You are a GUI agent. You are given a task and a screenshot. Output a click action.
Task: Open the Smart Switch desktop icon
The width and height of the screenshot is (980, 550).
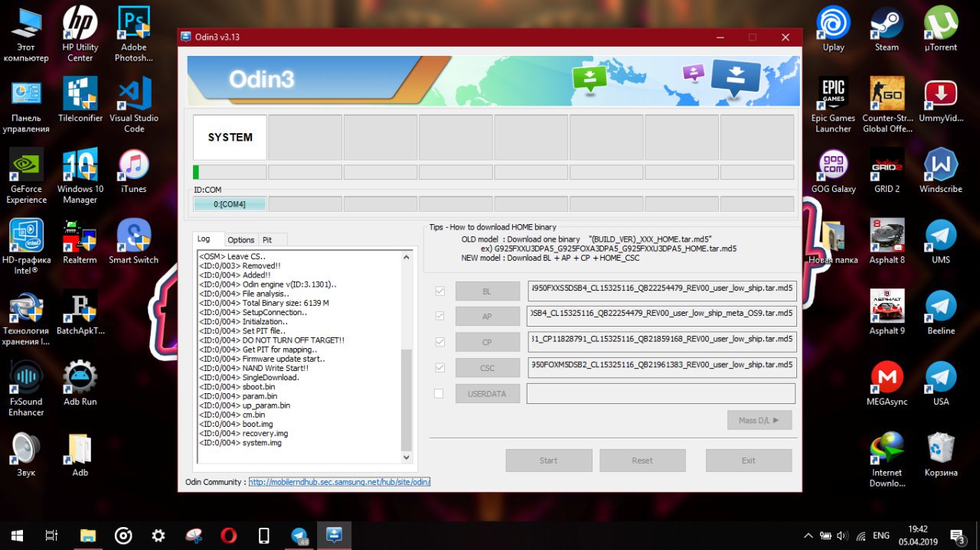133,242
